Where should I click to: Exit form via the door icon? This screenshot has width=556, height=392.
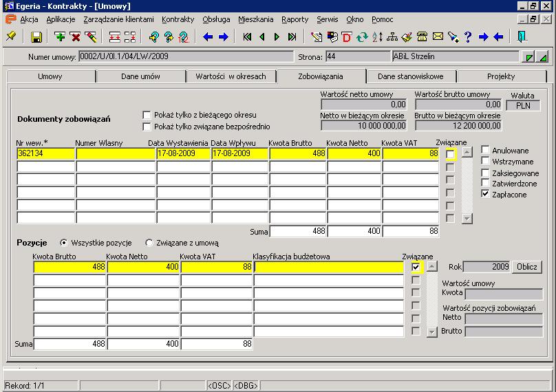pos(522,36)
